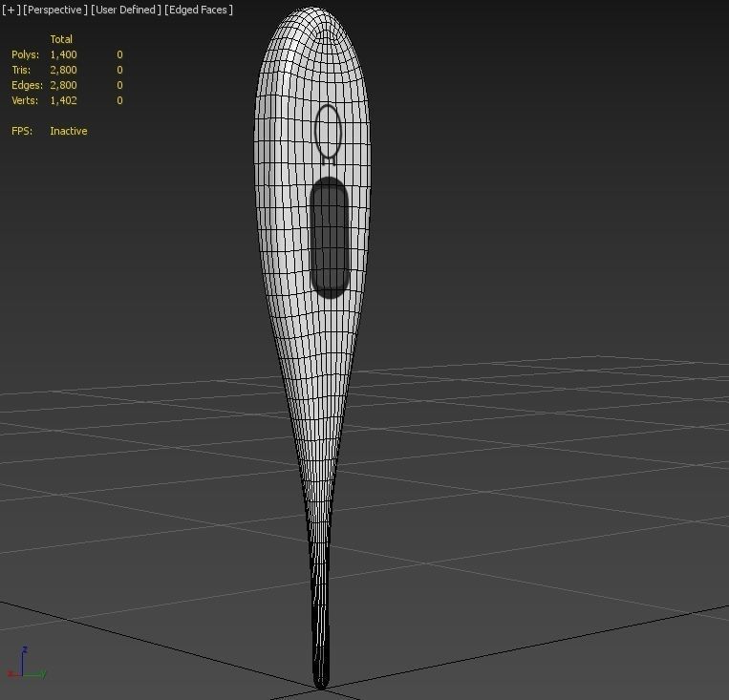Click the Tris total value 2,800

coord(63,70)
